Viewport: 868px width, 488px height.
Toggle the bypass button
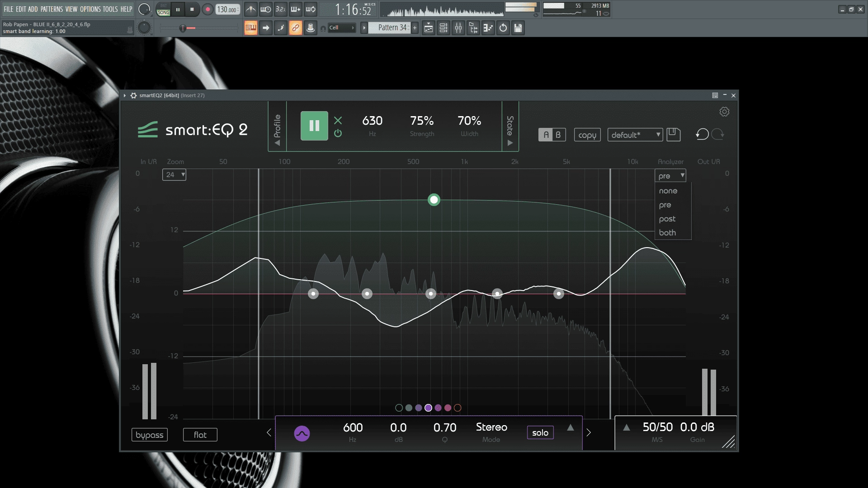149,435
